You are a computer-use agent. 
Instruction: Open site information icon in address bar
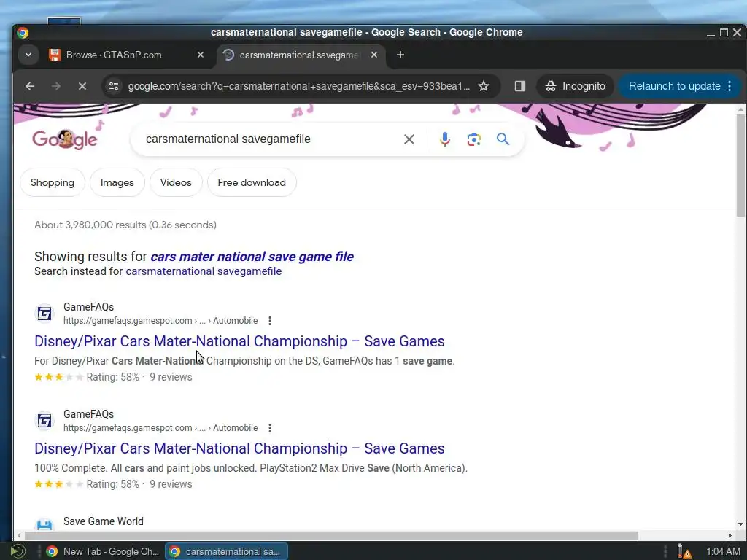pos(114,86)
